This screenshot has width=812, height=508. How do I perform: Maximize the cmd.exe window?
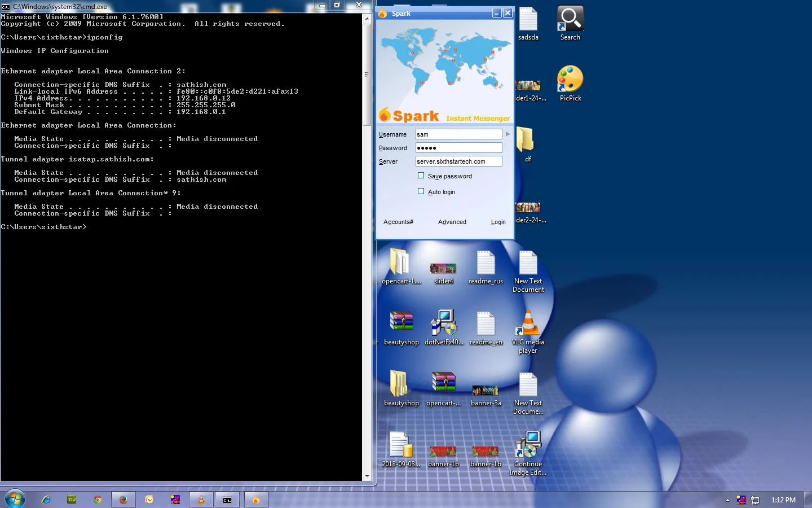click(337, 5)
